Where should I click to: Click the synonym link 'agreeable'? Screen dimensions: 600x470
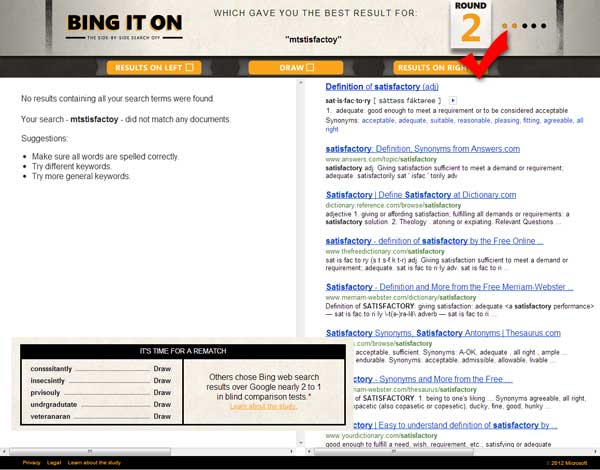558,121
